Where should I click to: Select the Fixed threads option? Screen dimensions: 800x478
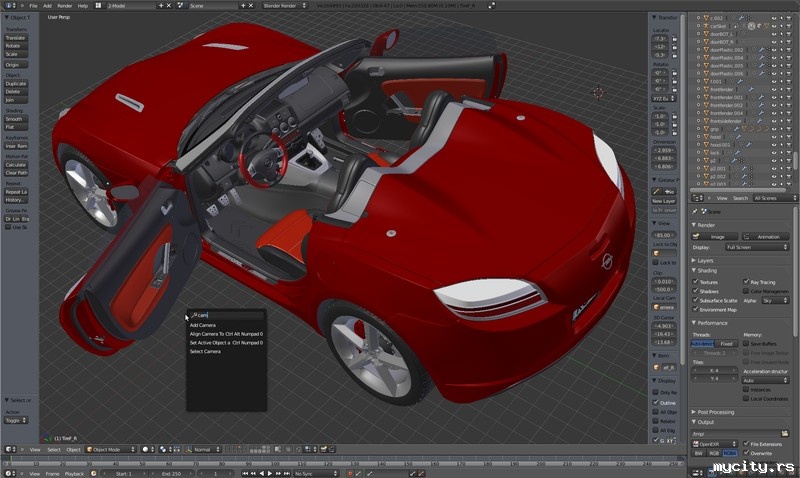727,344
